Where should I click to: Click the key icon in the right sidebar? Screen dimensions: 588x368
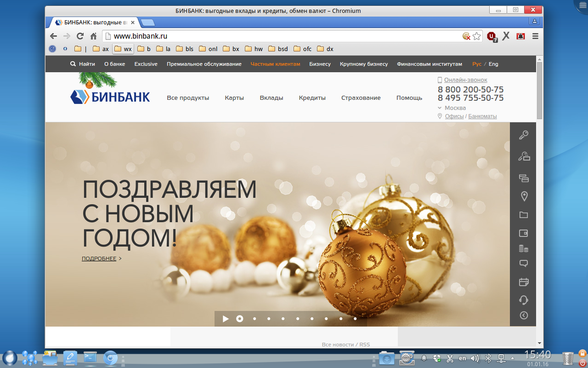point(523,135)
